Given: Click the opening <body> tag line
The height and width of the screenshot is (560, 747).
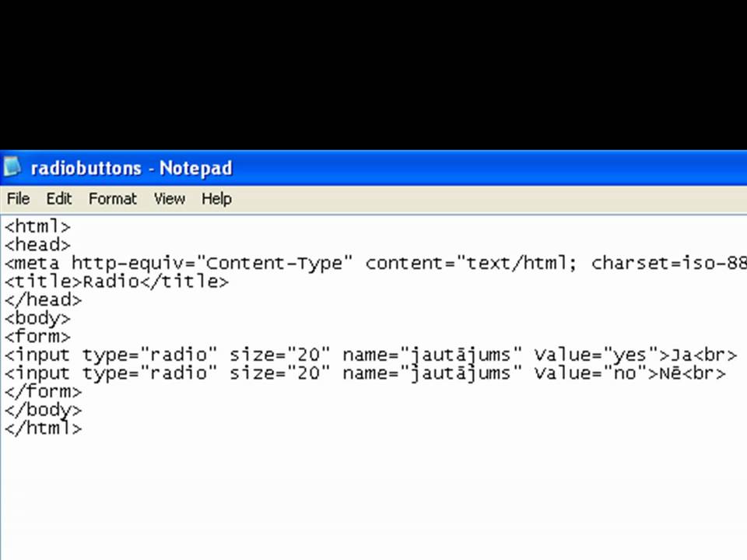Looking at the screenshot, I should click(x=37, y=318).
